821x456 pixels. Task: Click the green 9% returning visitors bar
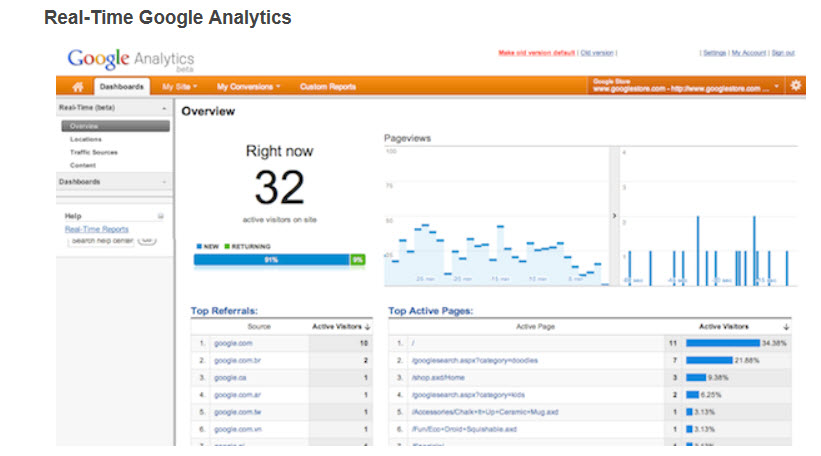pyautogui.click(x=358, y=260)
